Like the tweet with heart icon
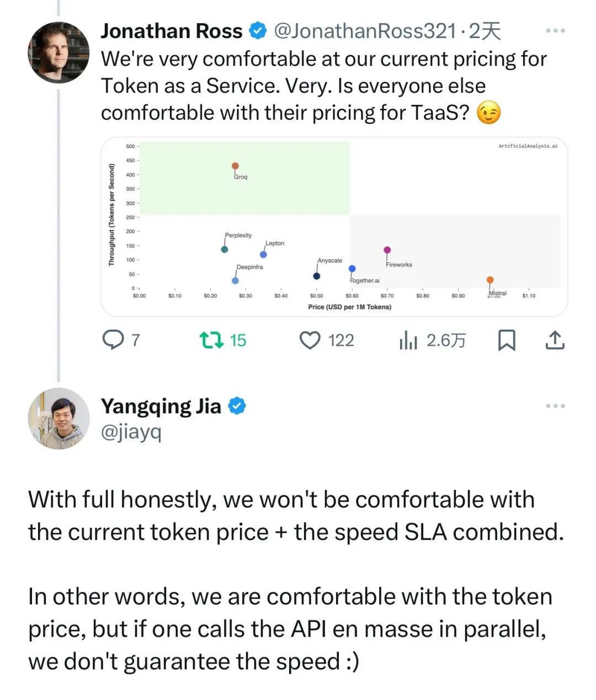Screen dimensions: 596x700 point(310,340)
